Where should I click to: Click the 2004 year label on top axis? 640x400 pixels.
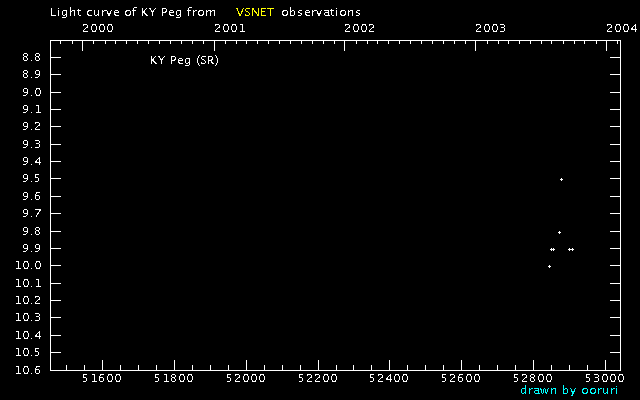coord(622,28)
